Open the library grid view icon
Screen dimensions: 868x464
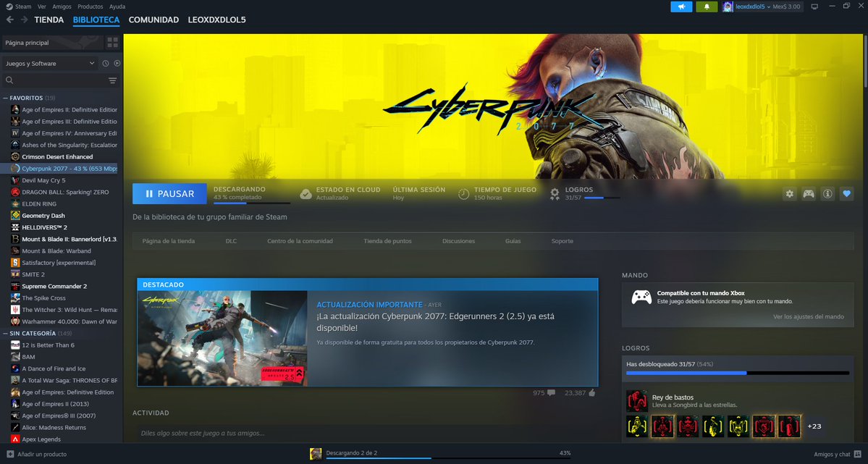click(x=112, y=43)
